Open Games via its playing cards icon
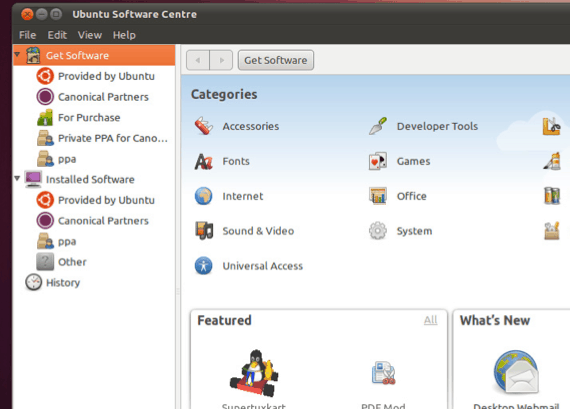570x409 pixels. coord(378,161)
